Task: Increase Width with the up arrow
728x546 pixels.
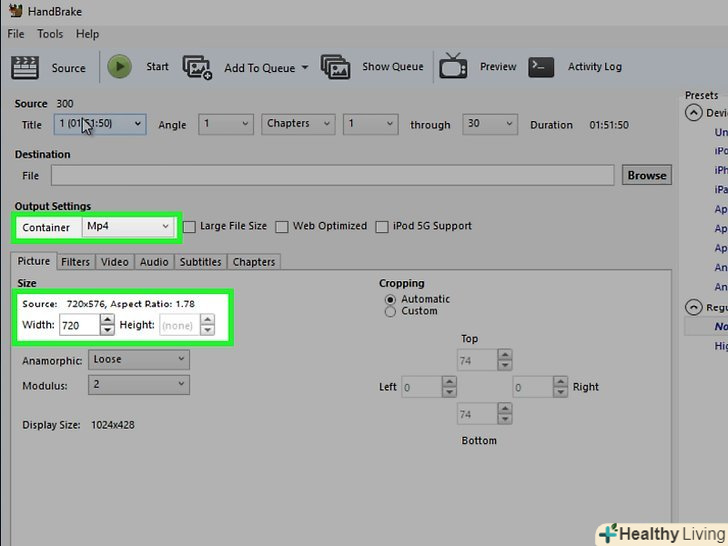Action: coord(107,319)
